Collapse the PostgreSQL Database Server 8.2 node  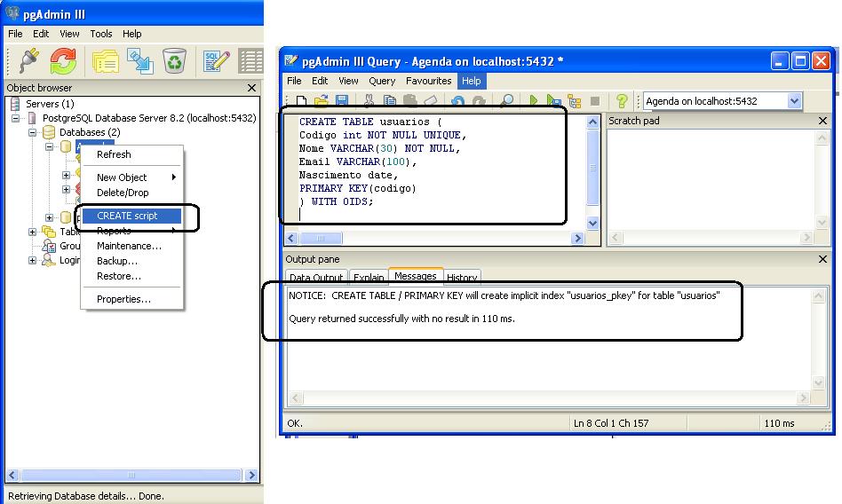click(16, 118)
